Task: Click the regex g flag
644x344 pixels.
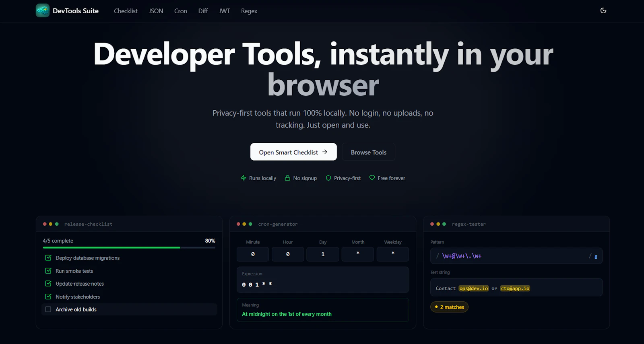Action: tap(596, 256)
